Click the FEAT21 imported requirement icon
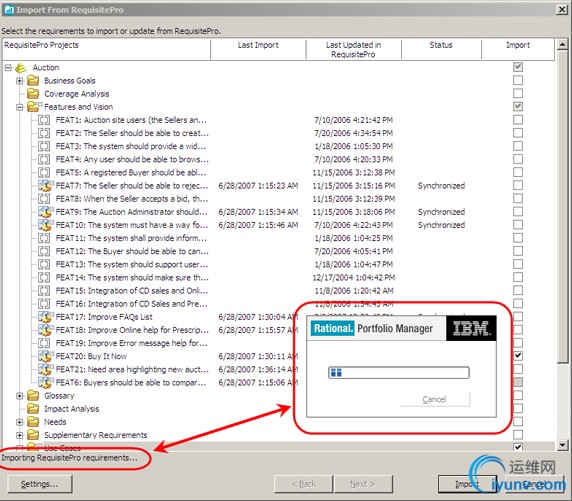 45,370
